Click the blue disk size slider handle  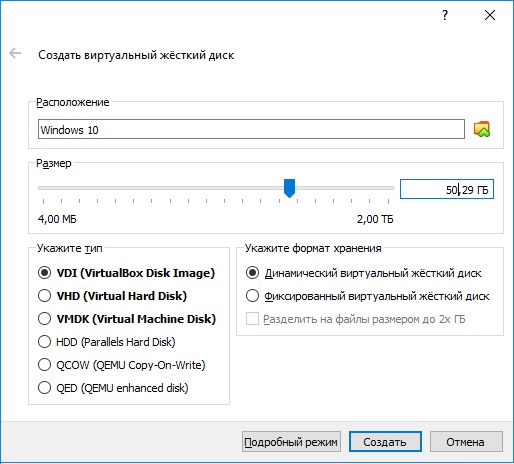(x=289, y=188)
